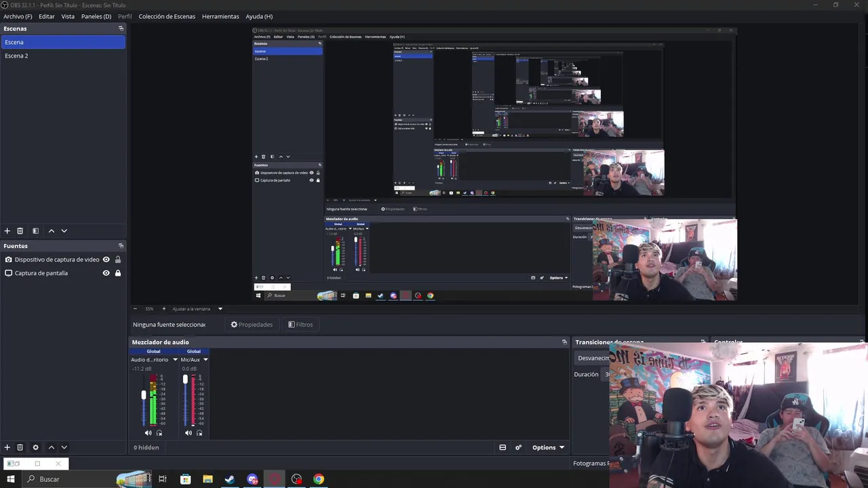The image size is (868, 488).
Task: Open the Paneles menu
Action: (x=96, y=16)
